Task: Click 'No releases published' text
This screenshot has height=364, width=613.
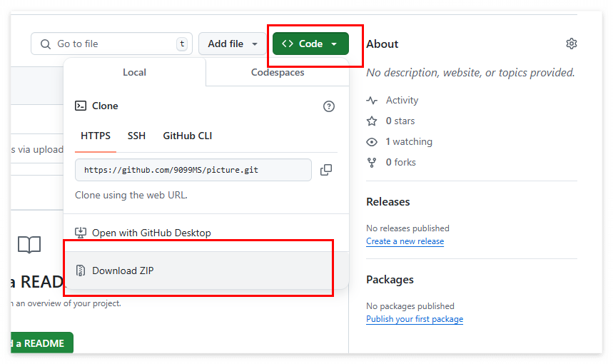Action: coord(407,228)
